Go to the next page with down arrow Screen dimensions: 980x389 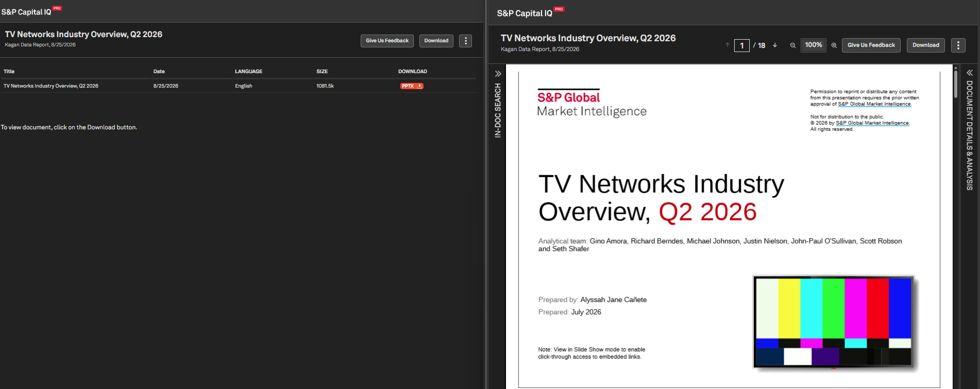775,45
